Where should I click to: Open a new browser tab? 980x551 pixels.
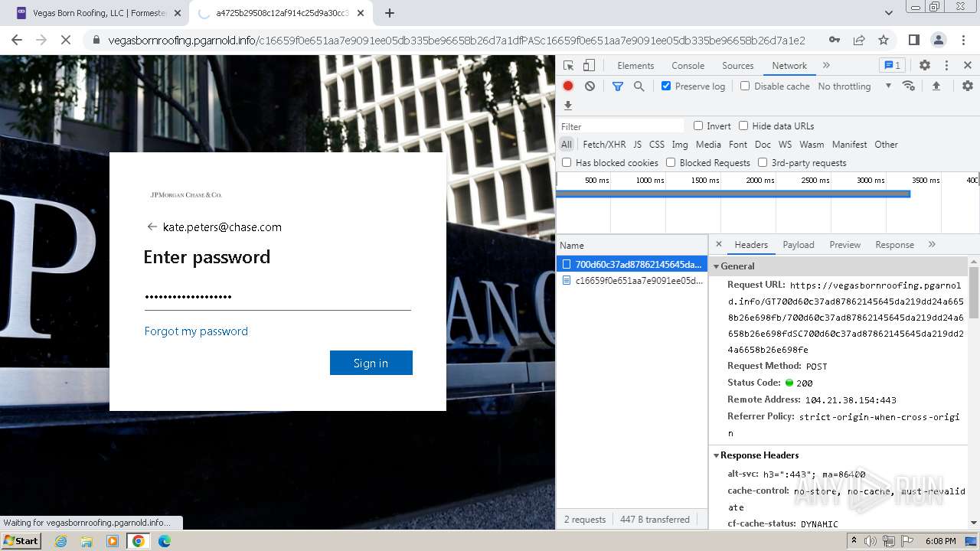pos(390,13)
